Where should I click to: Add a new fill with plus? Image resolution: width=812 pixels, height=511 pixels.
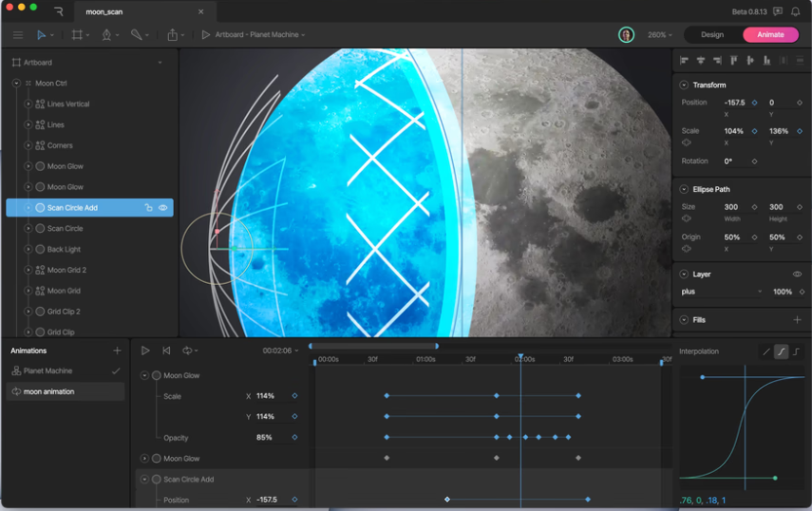798,320
